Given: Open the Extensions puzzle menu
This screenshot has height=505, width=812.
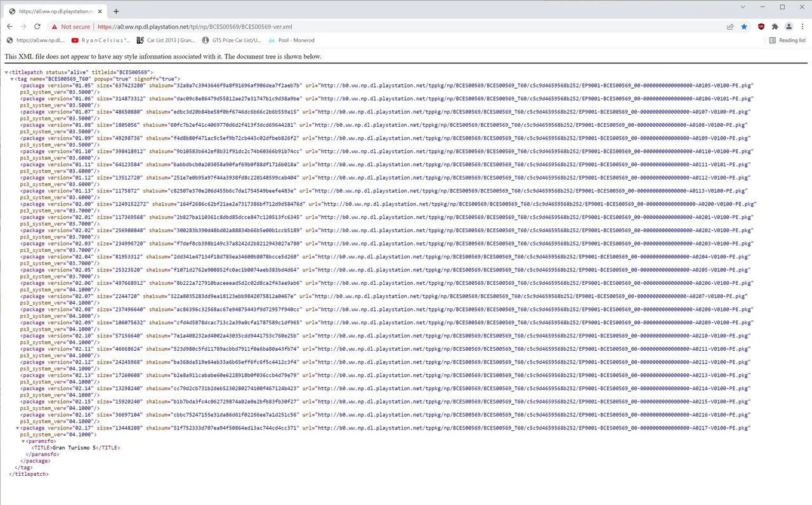Looking at the screenshot, I should (x=775, y=27).
